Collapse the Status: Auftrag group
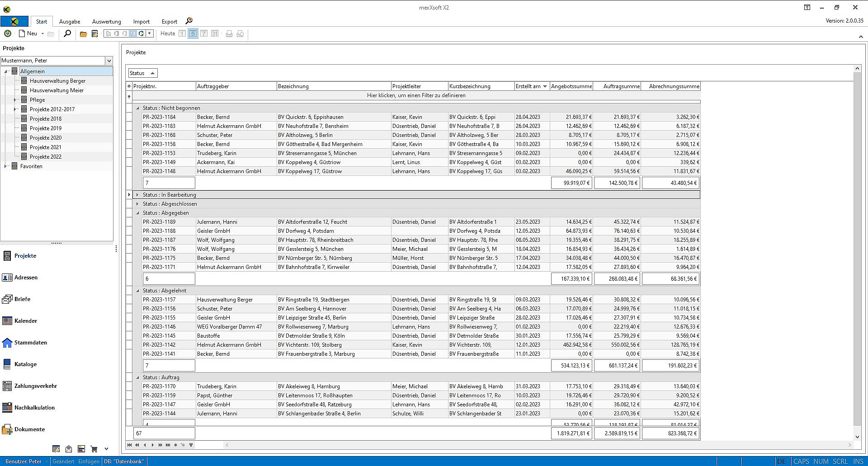868x466 pixels. pos(138,377)
